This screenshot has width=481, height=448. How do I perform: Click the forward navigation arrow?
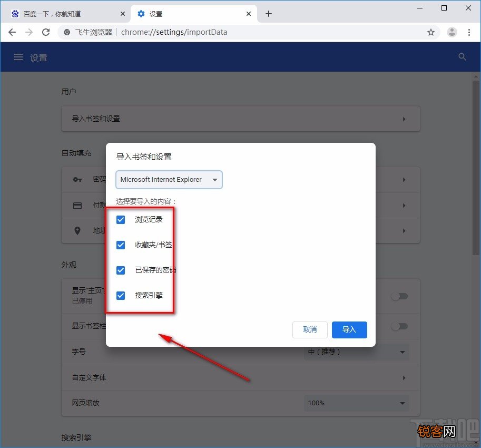coord(29,32)
